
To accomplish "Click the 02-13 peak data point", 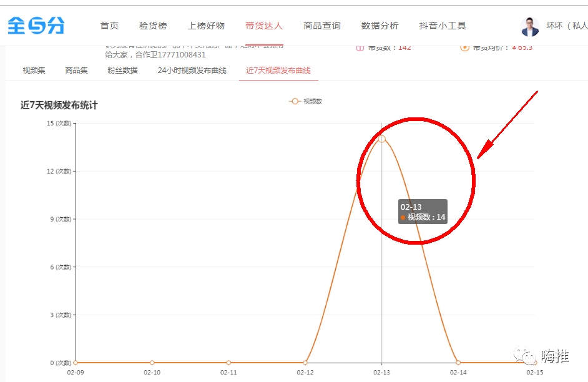I will (382, 139).
